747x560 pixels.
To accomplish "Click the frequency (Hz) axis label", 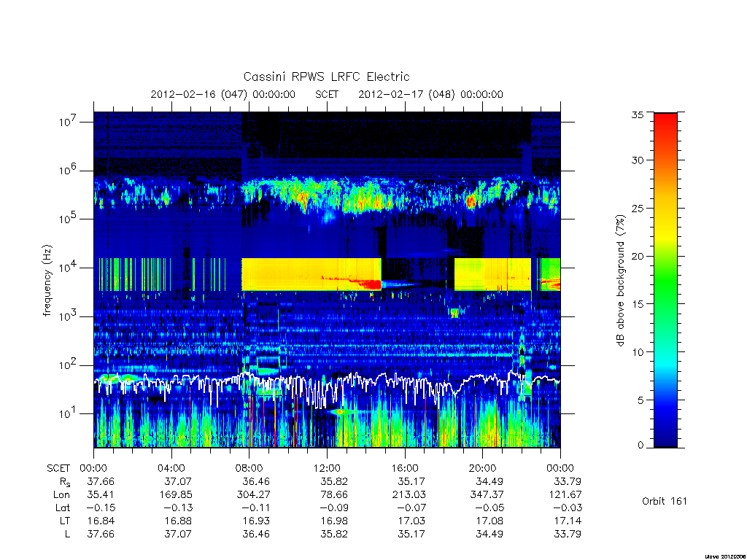I will pos(47,281).
